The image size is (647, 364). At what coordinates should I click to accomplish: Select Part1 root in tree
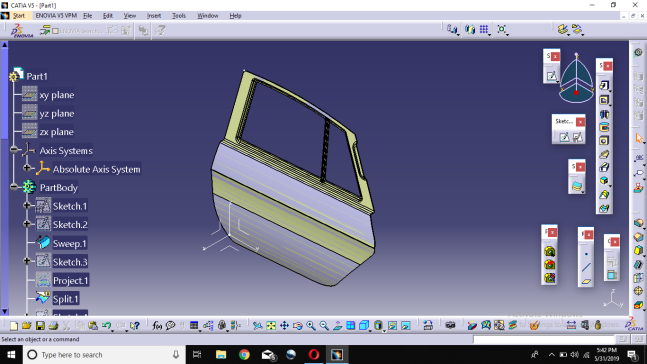(37, 76)
